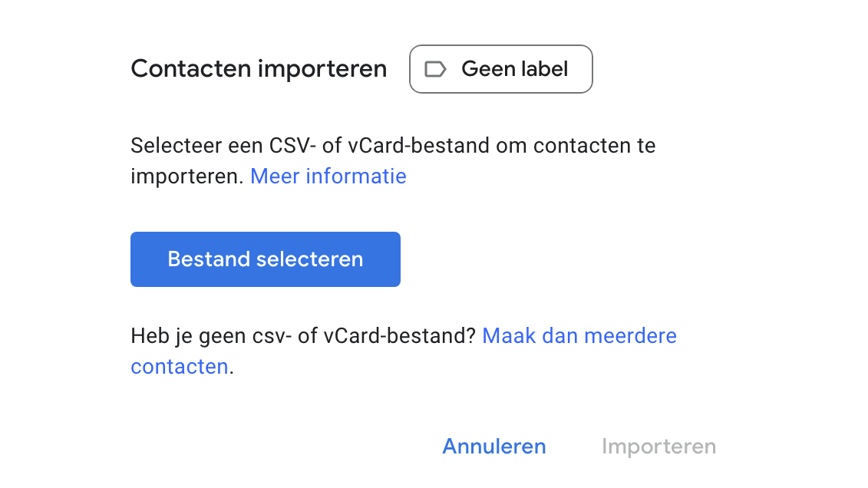
Task: Open the "Geen label" label selector
Action: (x=500, y=69)
